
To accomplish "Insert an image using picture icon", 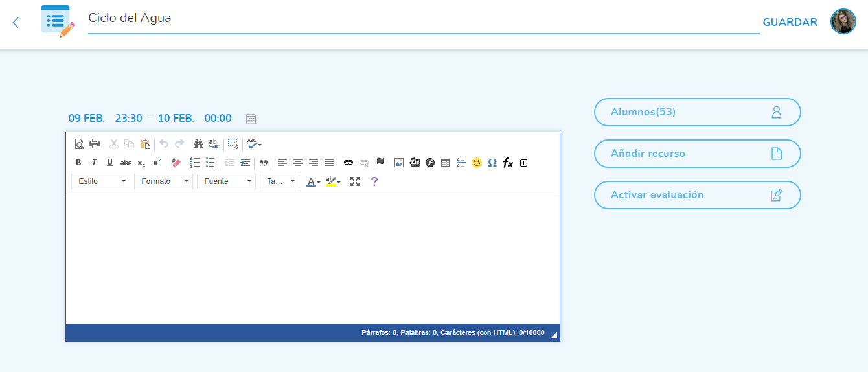I will point(399,163).
